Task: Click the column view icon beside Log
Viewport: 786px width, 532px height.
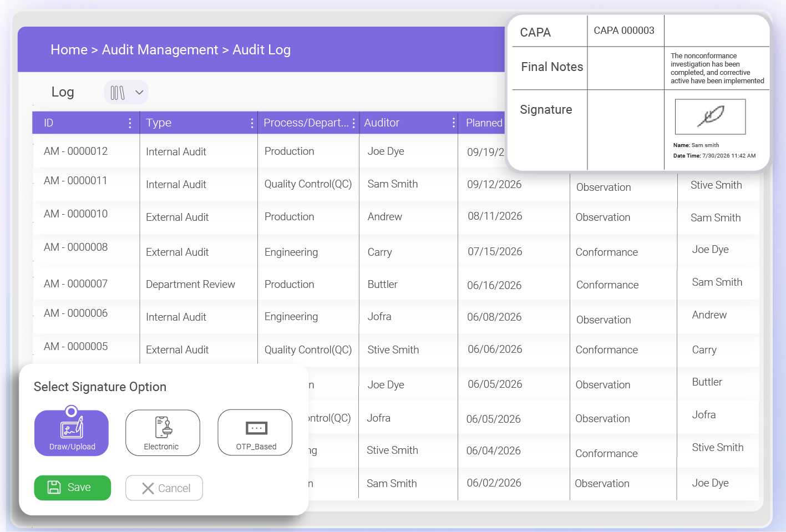Action: [117, 93]
